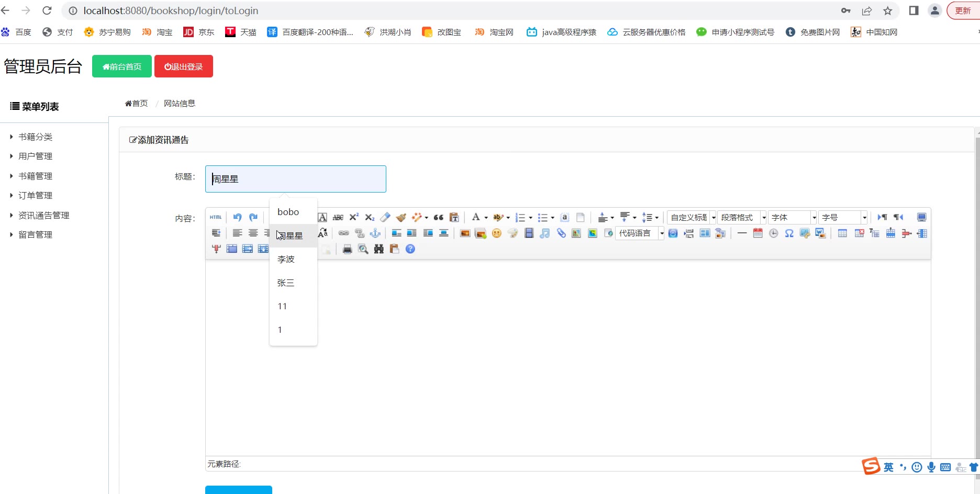980x494 pixels.
Task: Insert a hyperlink with the chain icon
Action: click(343, 233)
